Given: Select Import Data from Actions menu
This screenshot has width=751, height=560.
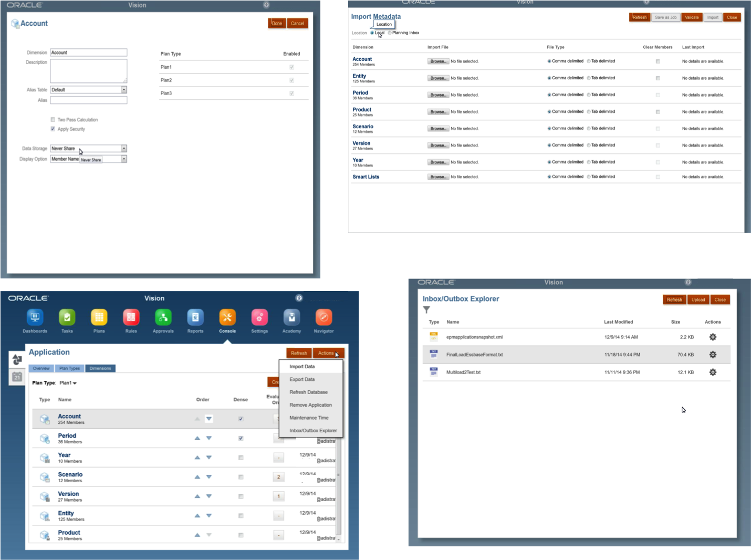Looking at the screenshot, I should tap(302, 367).
